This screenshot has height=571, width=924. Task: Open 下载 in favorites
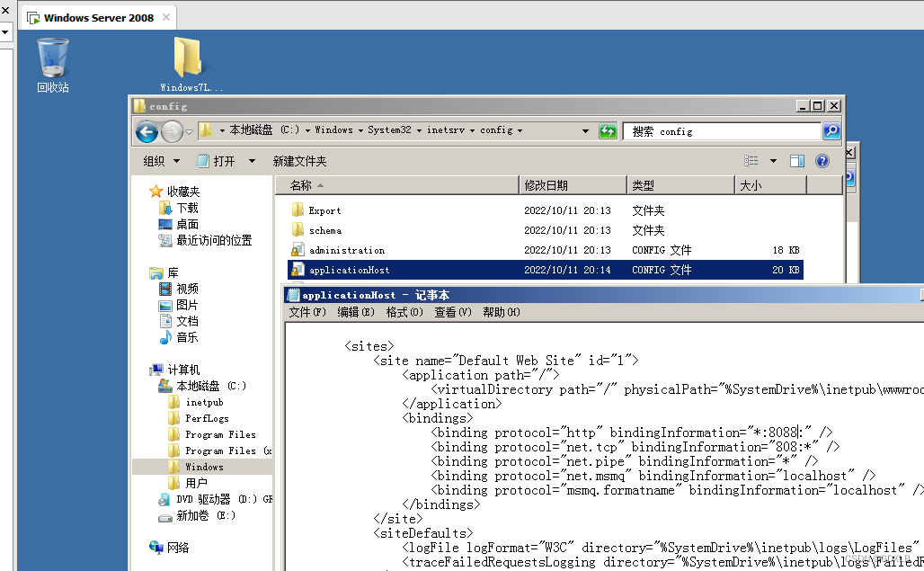(x=187, y=208)
